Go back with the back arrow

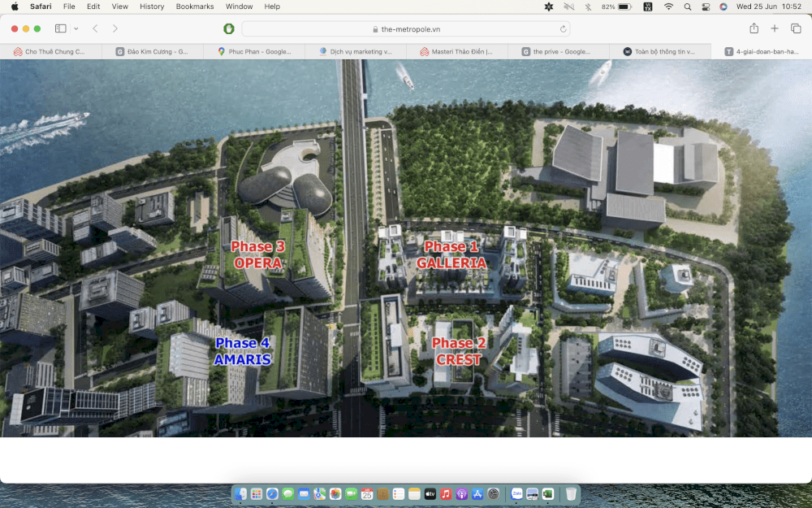click(95, 28)
